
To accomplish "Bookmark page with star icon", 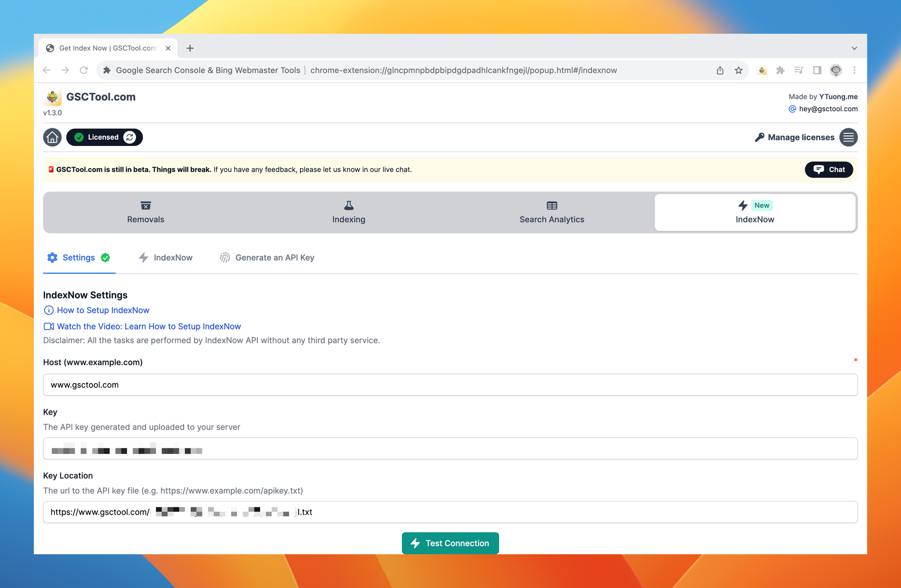I will tap(738, 70).
